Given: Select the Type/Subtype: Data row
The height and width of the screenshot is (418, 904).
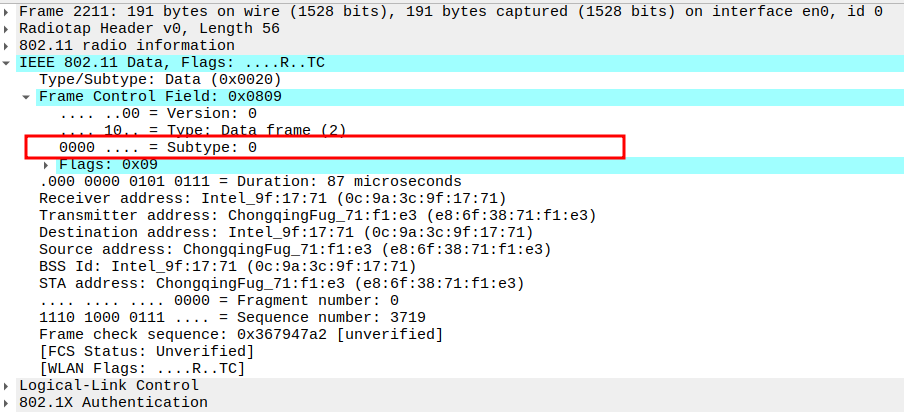Looking at the screenshot, I should pyautogui.click(x=160, y=80).
